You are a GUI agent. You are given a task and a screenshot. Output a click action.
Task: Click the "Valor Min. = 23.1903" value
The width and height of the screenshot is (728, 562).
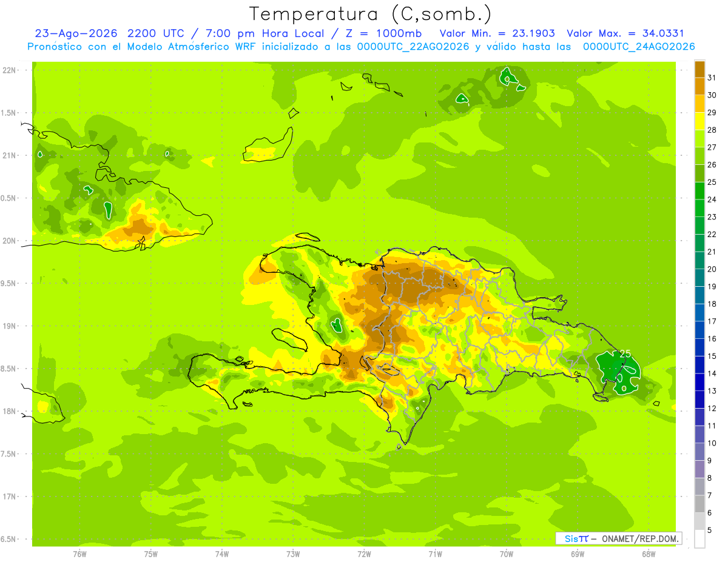tap(497, 33)
